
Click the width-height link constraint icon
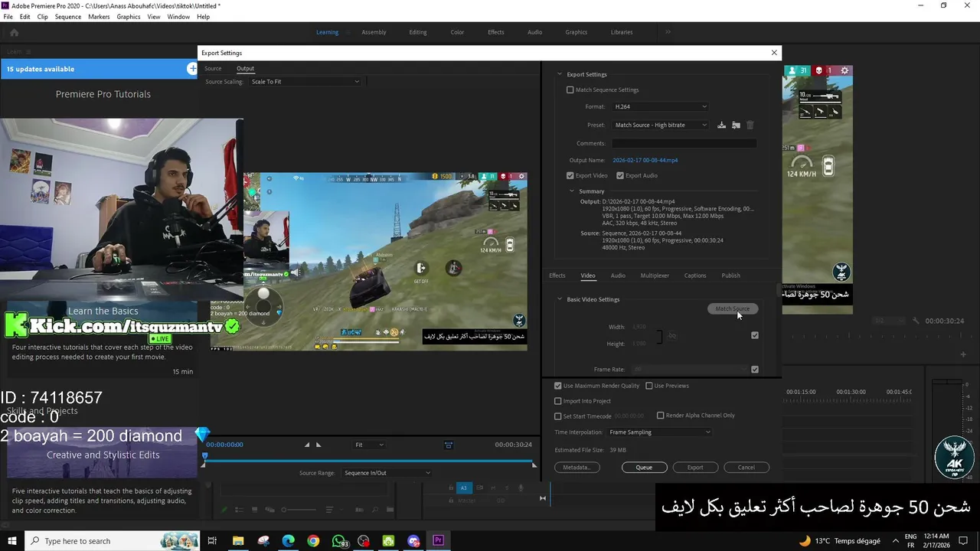click(x=671, y=335)
